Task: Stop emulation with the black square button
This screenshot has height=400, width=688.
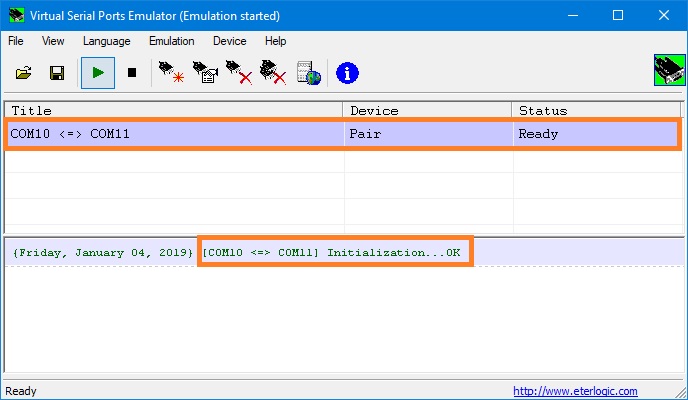Action: pyautogui.click(x=132, y=72)
